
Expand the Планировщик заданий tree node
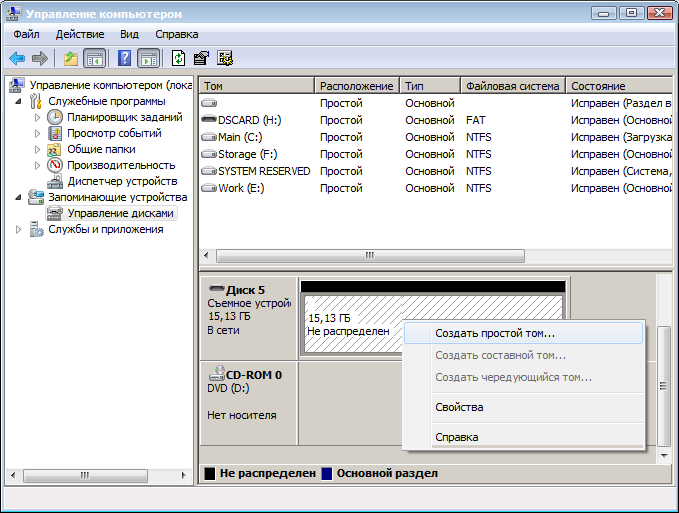coord(39,117)
